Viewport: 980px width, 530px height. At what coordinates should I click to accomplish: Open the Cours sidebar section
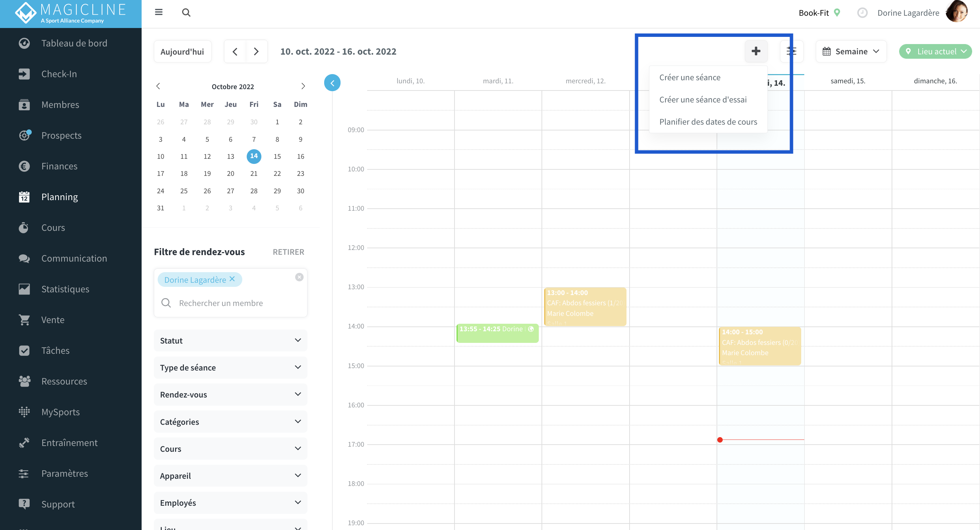[71, 228]
